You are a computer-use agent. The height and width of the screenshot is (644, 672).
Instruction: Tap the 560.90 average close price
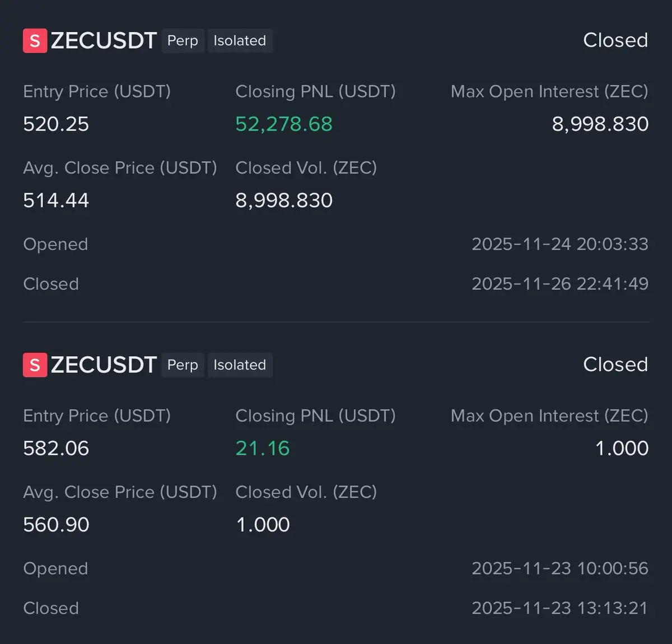56,524
